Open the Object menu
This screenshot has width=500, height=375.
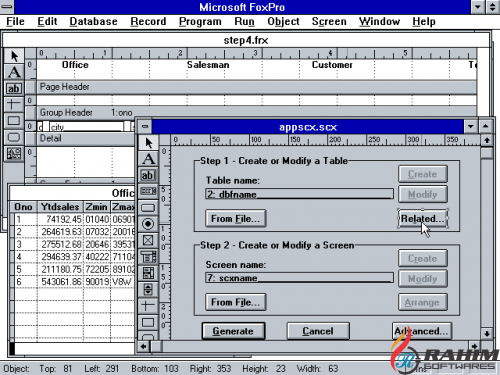click(283, 22)
